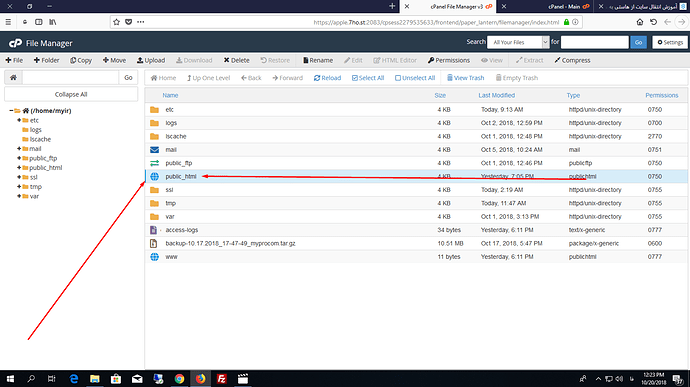Open Permissions from the toolbar
This screenshot has width=690, height=387.
point(448,60)
